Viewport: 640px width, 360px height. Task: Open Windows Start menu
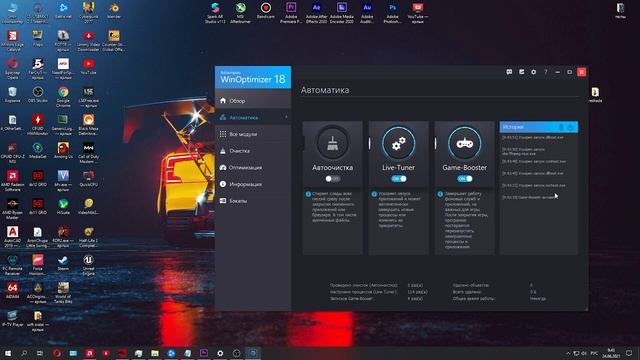tap(8, 353)
